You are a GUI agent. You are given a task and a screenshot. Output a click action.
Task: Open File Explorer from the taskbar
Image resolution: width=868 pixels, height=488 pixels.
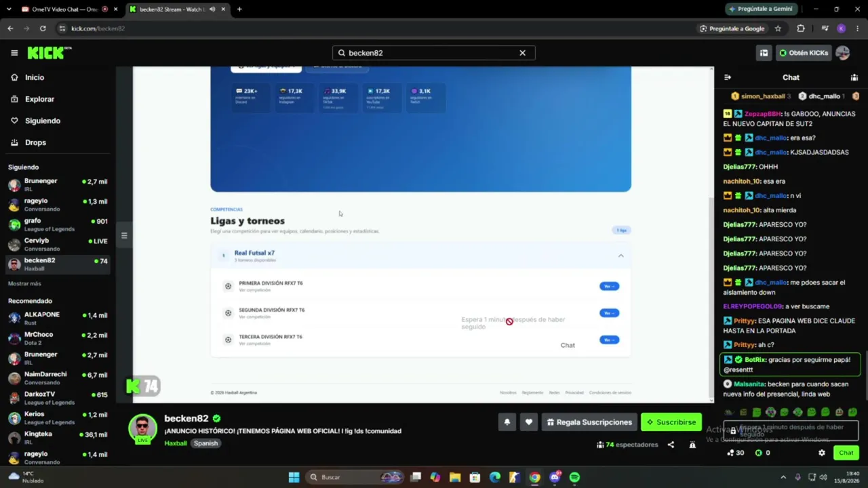pos(455,477)
